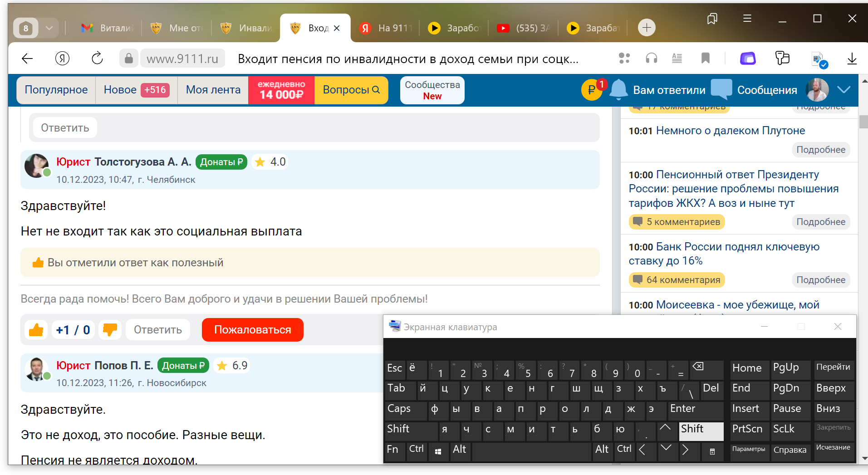Open the browser hamburger menu
The height and width of the screenshot is (475, 868).
tap(747, 19)
